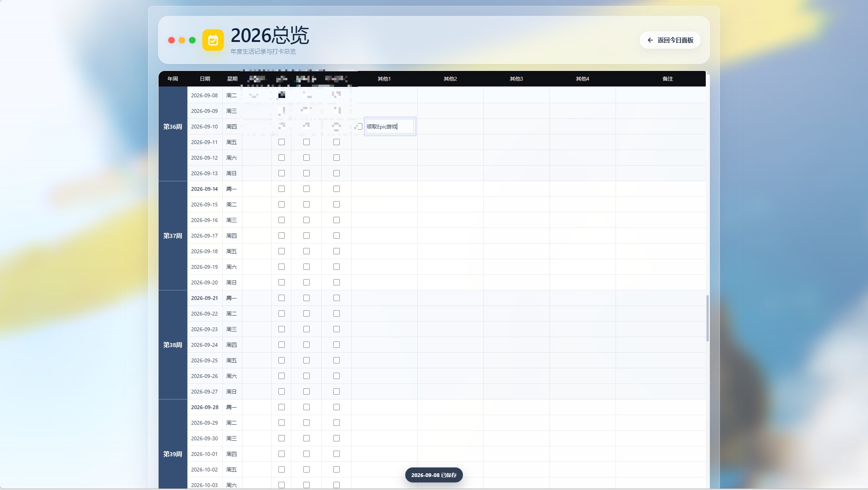Click the 其他1 column header
The image size is (868, 490).
tap(384, 79)
